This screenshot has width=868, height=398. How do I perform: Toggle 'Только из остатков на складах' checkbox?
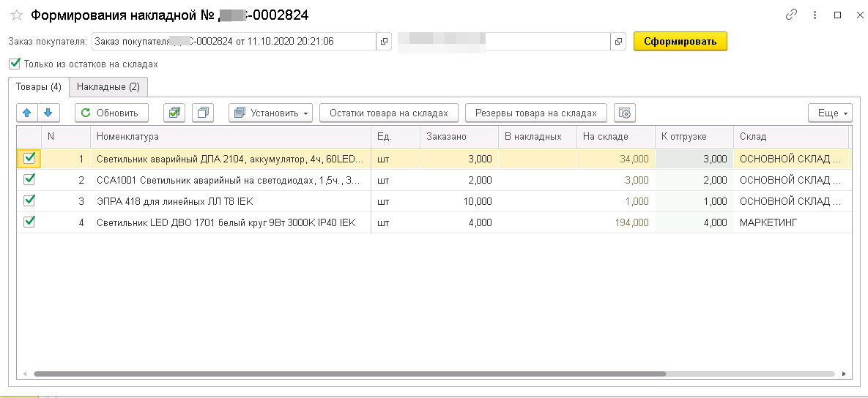click(15, 64)
